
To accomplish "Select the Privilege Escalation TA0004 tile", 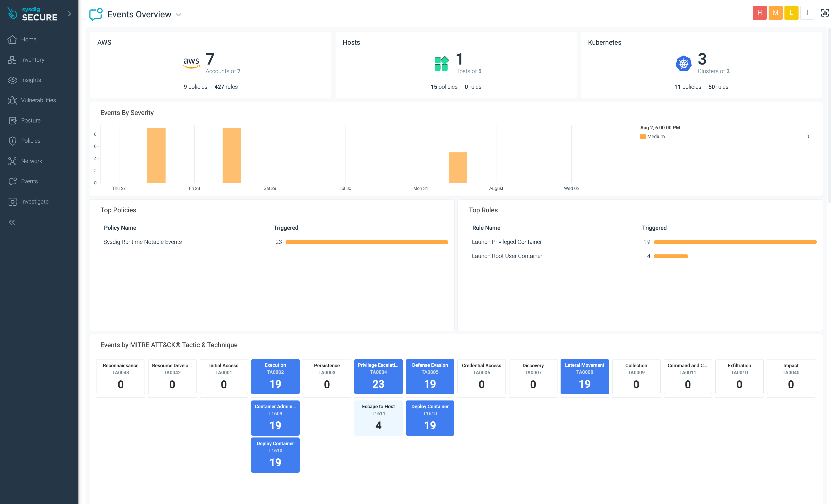I will click(x=379, y=376).
